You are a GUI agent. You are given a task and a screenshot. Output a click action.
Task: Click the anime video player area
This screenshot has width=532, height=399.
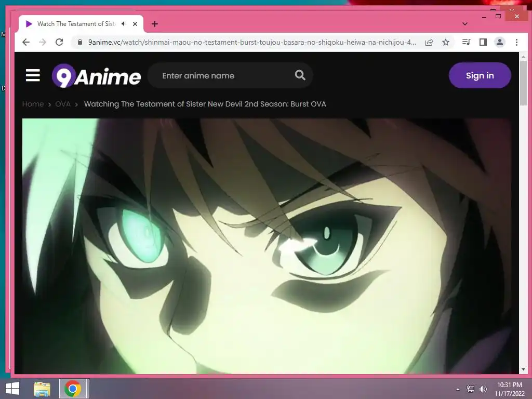point(267,246)
